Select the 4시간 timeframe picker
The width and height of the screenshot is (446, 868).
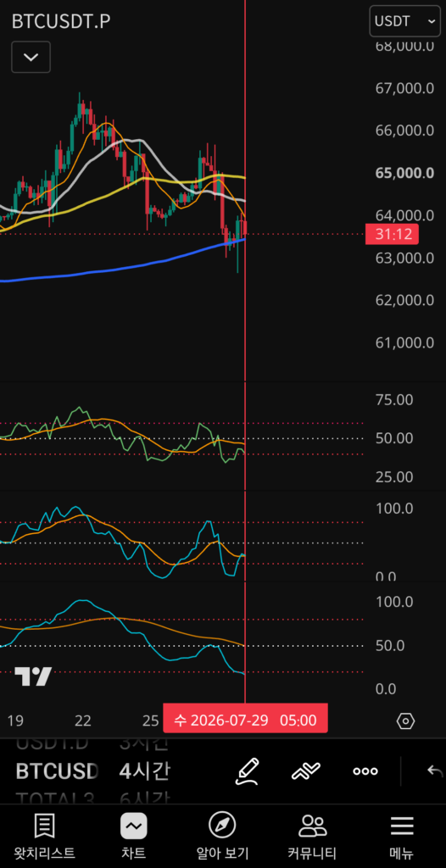click(x=145, y=771)
